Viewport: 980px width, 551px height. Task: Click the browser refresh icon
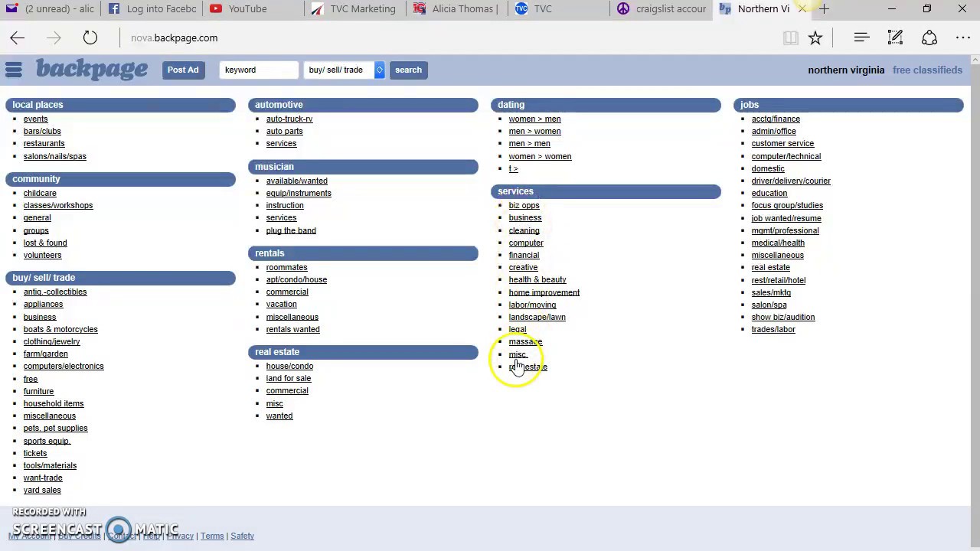click(90, 37)
